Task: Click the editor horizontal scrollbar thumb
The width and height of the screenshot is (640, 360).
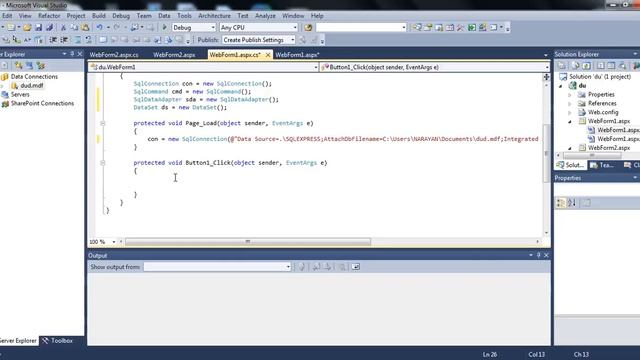Action: tap(248, 242)
